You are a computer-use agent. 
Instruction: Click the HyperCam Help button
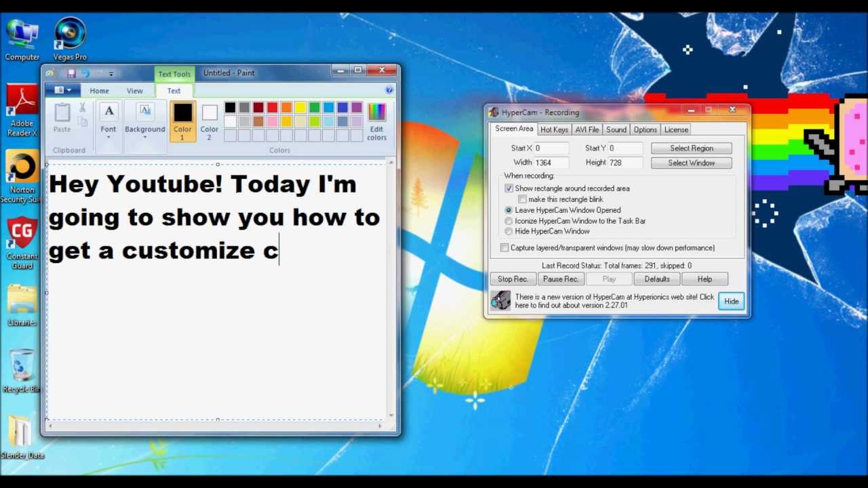(x=705, y=279)
